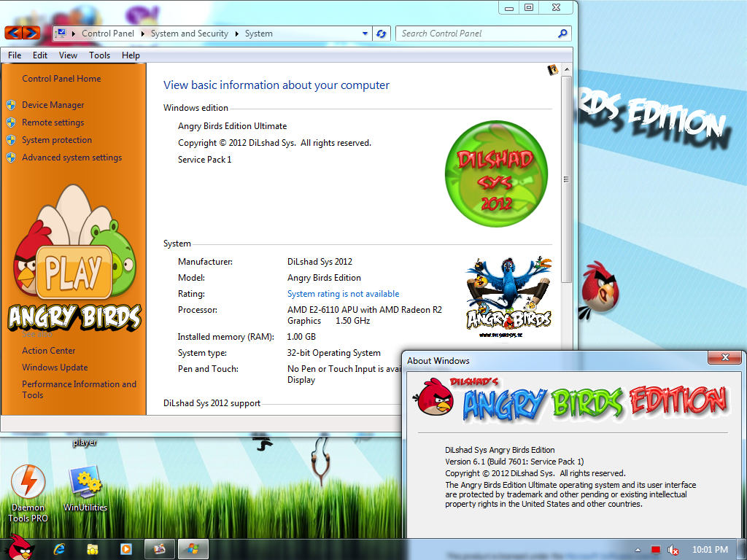Open the View menu
747x560 pixels.
[68, 55]
